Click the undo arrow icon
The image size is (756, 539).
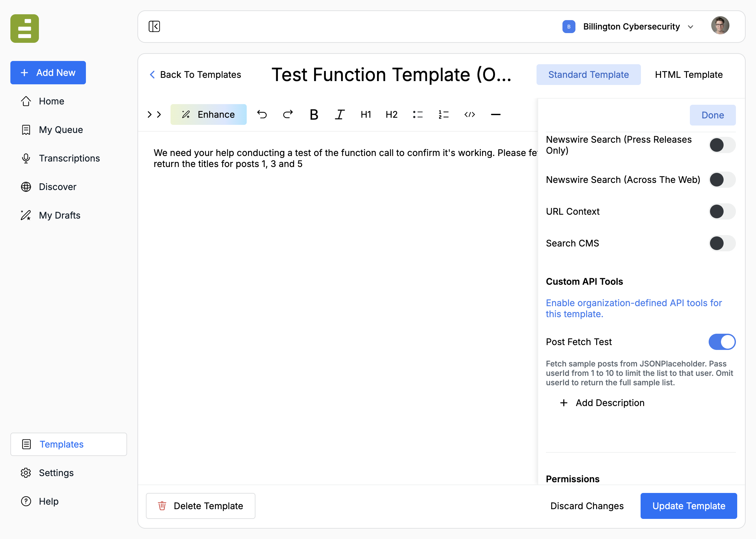tap(262, 114)
